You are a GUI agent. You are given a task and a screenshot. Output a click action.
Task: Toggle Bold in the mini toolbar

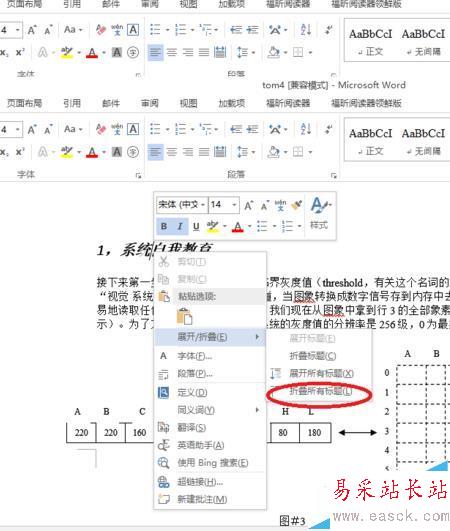tap(164, 226)
